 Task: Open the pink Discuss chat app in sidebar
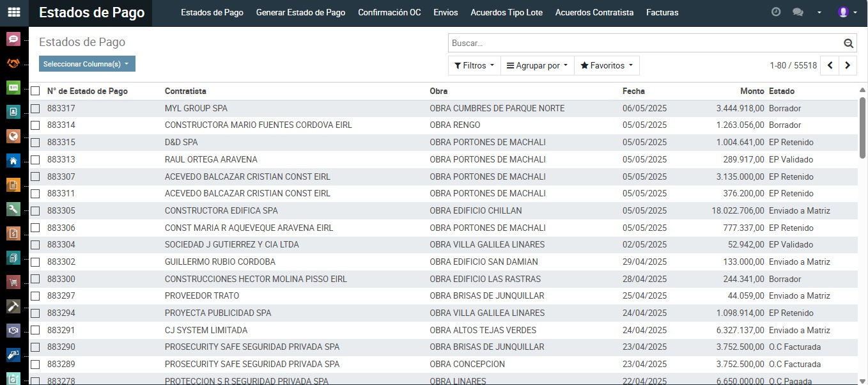coord(13,40)
